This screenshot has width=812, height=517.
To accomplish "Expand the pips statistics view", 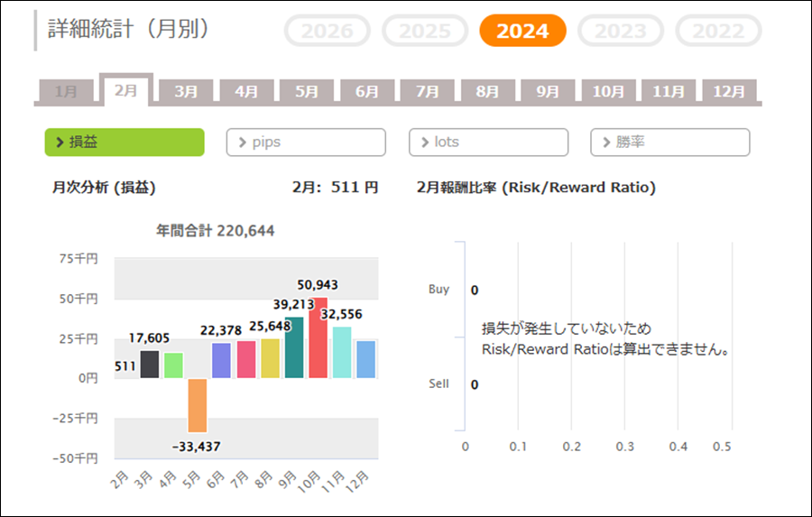I will [x=306, y=143].
